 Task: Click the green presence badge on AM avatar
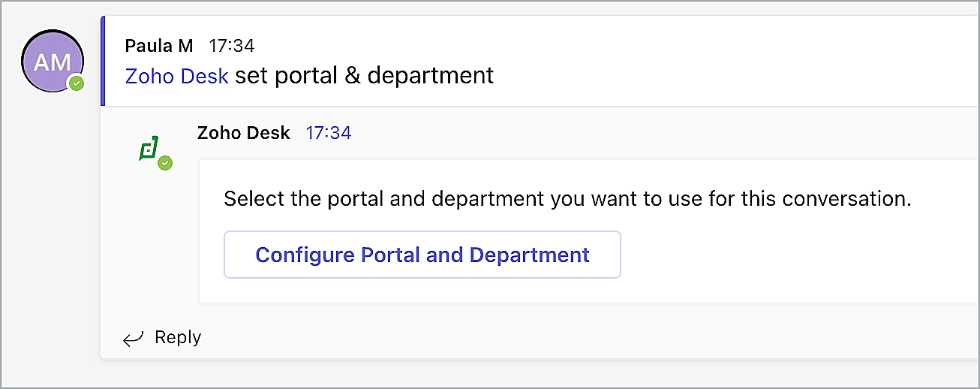coord(75,83)
